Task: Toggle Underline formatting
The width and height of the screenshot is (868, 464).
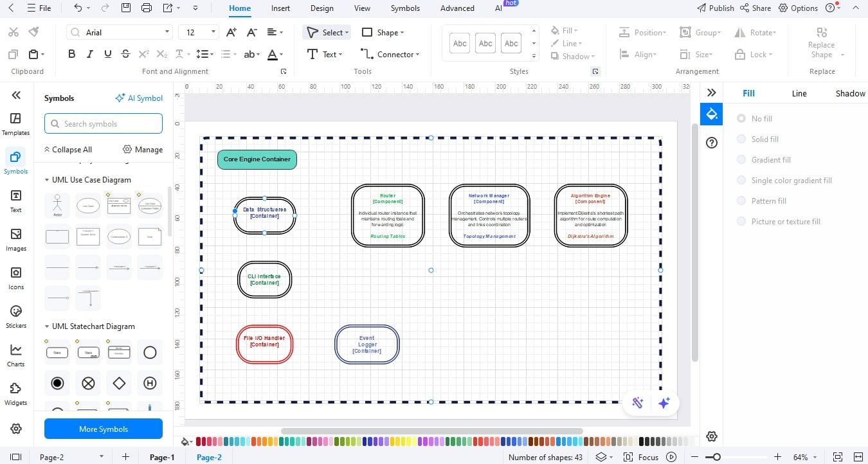Action: 107,54
